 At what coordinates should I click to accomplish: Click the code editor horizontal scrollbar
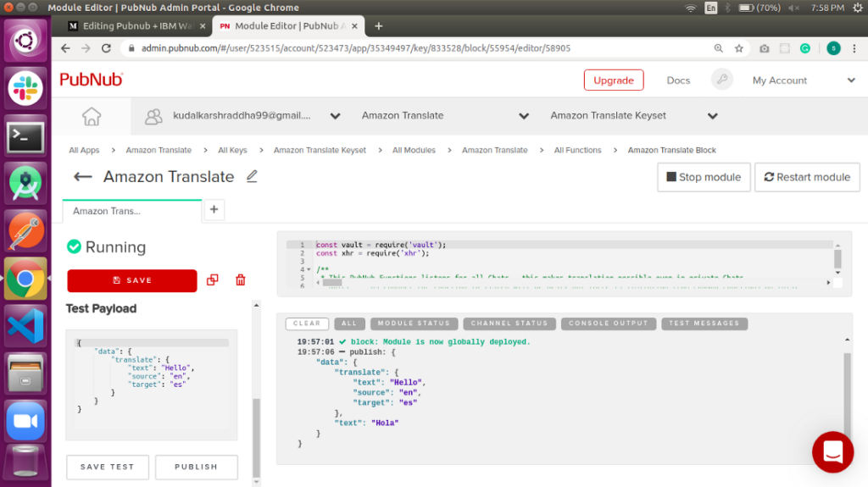coord(332,283)
